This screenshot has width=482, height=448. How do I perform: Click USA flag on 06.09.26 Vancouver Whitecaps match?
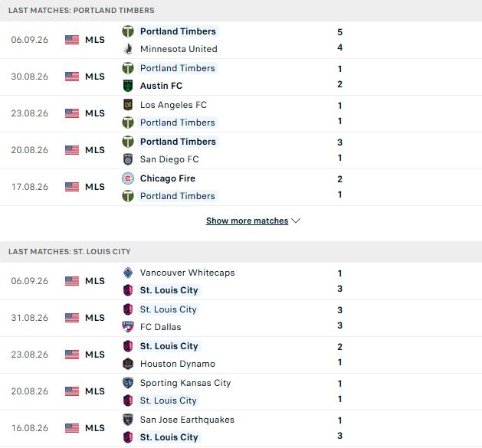tap(72, 281)
